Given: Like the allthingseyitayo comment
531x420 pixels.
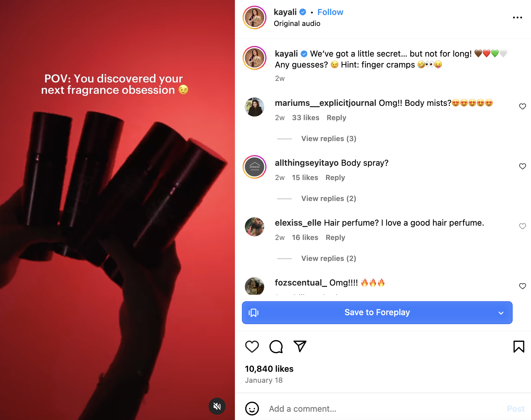Looking at the screenshot, I should coord(522,166).
